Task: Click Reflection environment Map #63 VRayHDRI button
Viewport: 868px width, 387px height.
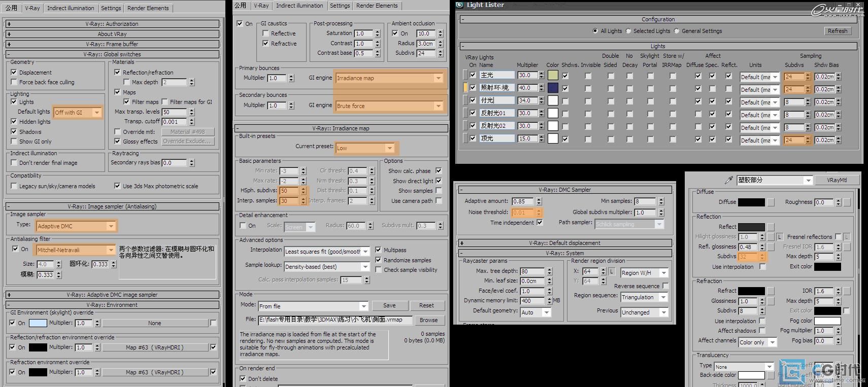Action: (x=155, y=347)
